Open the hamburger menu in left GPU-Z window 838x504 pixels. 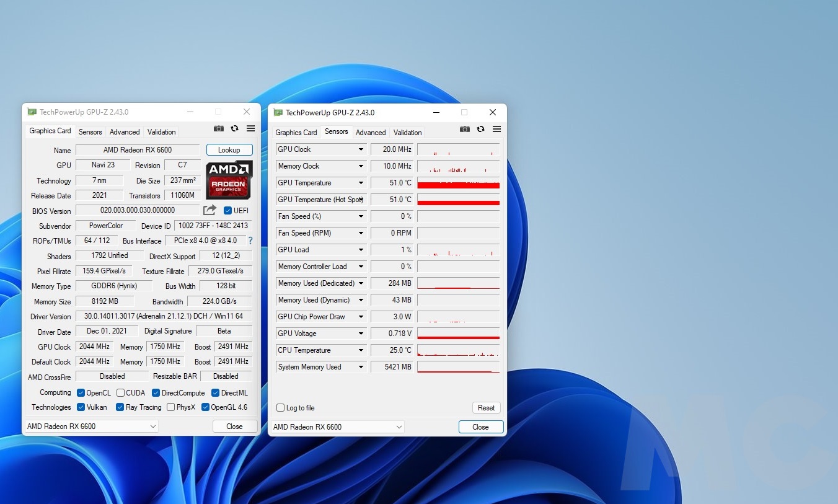[x=250, y=128]
